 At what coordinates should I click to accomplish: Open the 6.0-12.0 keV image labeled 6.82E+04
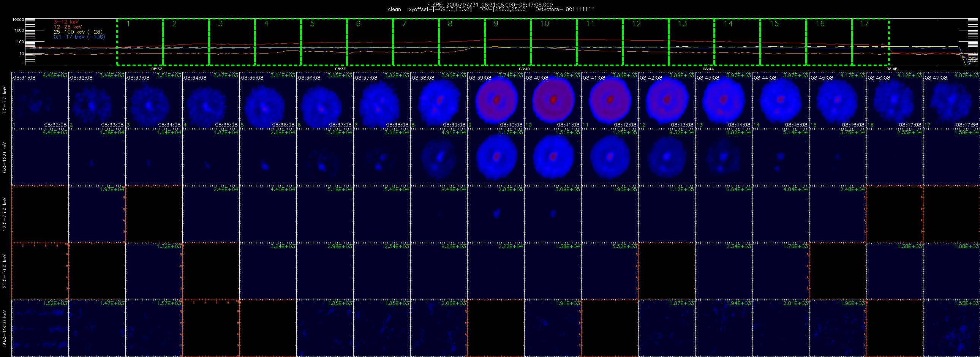724,157
